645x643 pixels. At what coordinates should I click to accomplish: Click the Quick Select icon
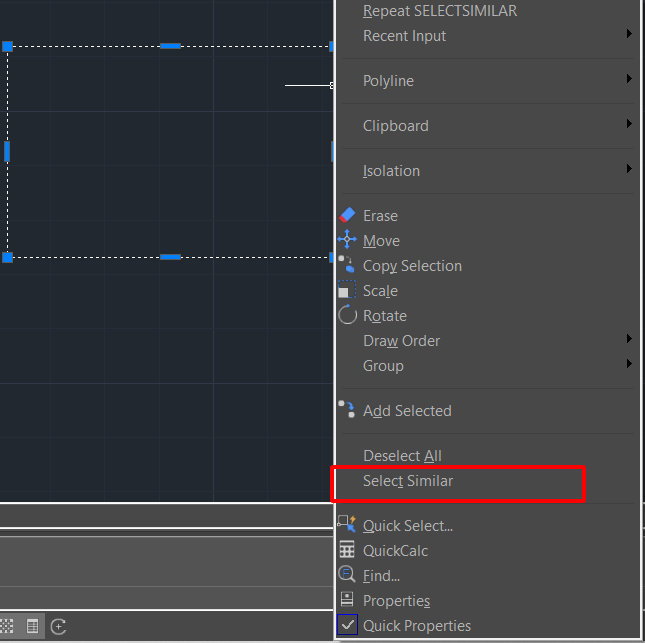347,525
